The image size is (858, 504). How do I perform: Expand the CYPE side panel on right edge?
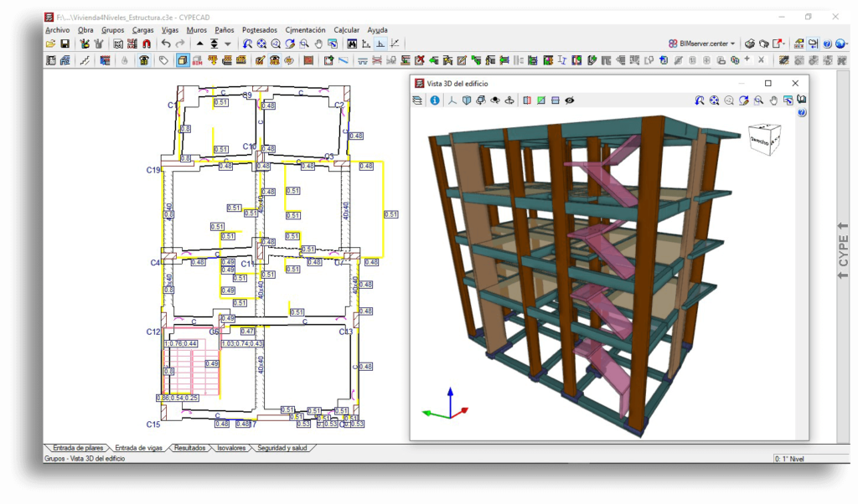click(843, 249)
